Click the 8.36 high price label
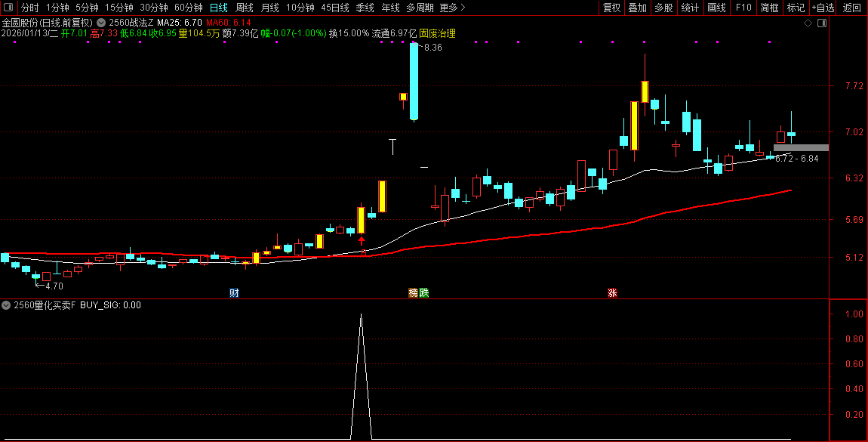Image resolution: width=868 pixels, height=442 pixels. 433,48
